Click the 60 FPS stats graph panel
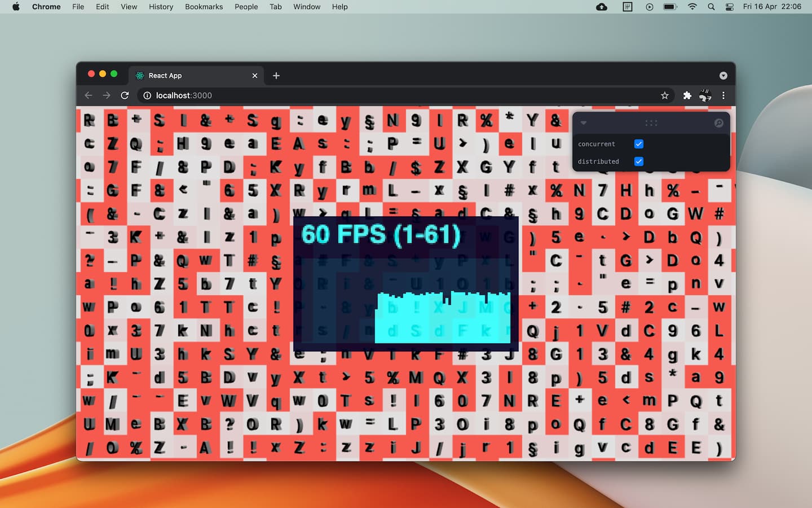Viewport: 812px width, 508px height. pyautogui.click(x=405, y=283)
